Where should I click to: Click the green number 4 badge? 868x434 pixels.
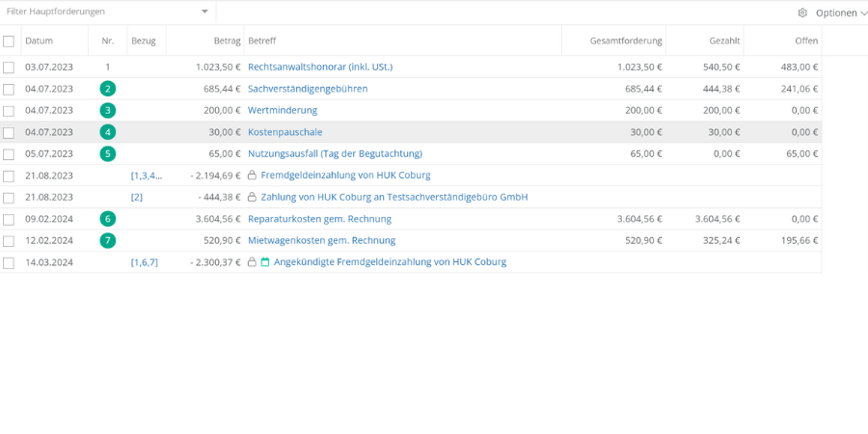107,132
